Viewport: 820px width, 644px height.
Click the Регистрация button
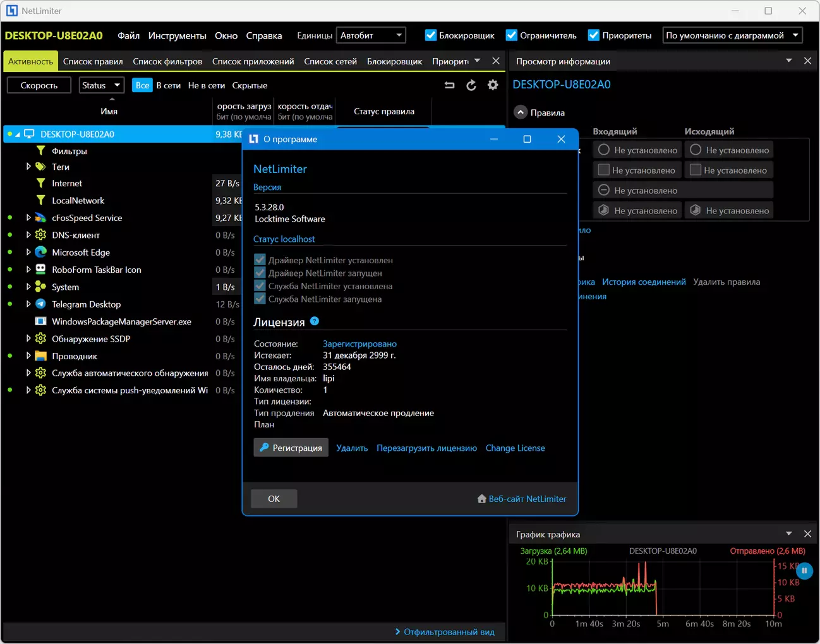291,448
